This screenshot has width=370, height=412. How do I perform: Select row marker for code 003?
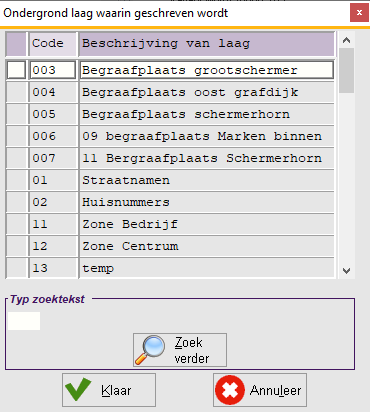[16, 70]
